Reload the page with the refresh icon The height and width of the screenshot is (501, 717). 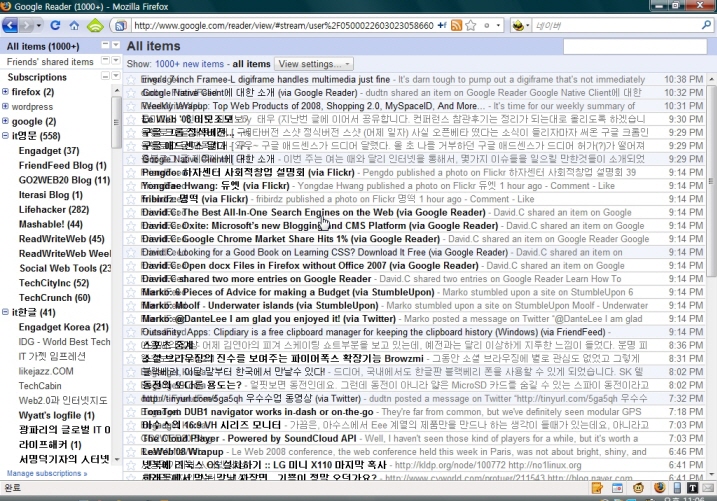[x=55, y=25]
